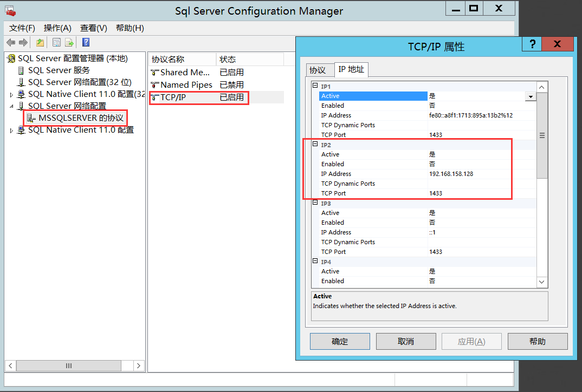The height and width of the screenshot is (392, 582).
Task: Click the IP2 IP Address value 192.168.158.128
Action: tap(451, 174)
